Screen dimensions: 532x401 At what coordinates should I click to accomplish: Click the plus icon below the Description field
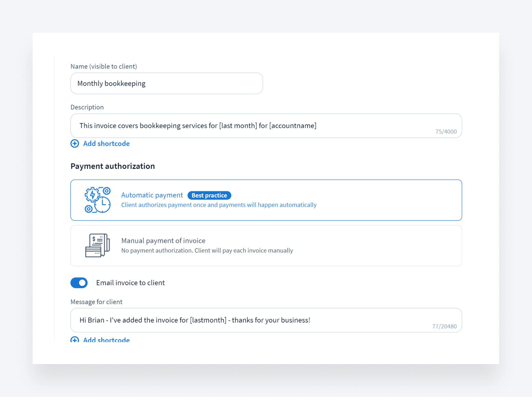pos(75,144)
